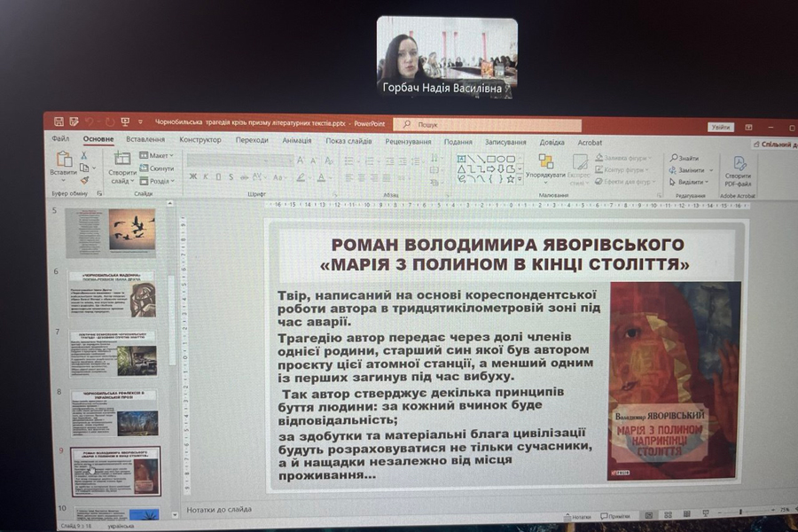This screenshot has height=532, width=798.
Task: Start slideshow from beginning icon in quick access toolbar
Action: pyautogui.click(x=125, y=121)
